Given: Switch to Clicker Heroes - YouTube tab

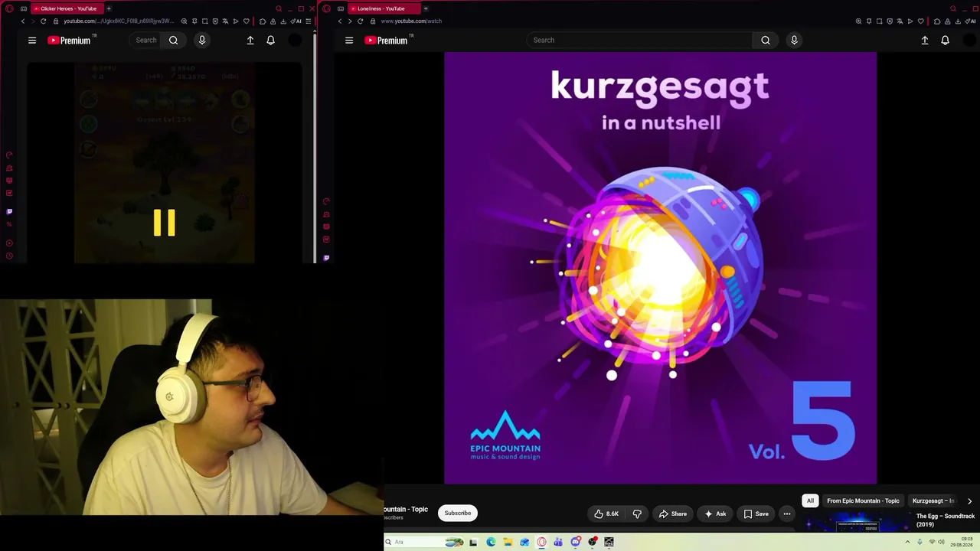Looking at the screenshot, I should click(x=67, y=8).
